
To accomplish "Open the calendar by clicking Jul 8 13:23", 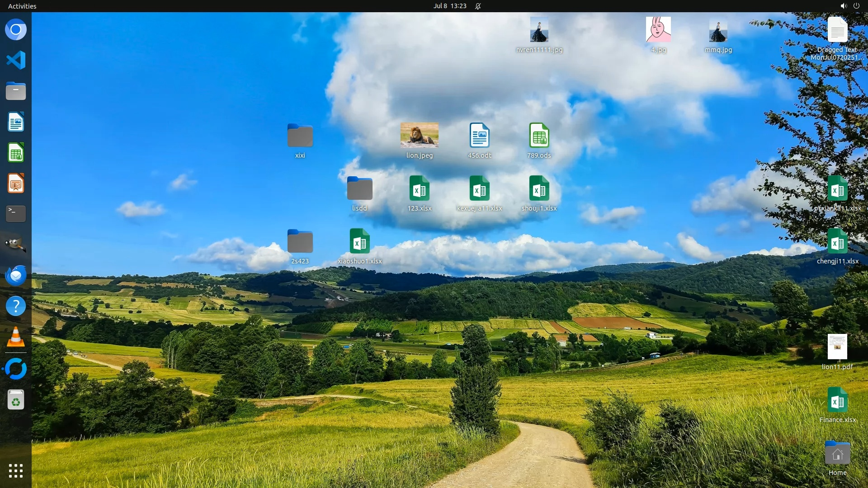I will coord(449,6).
